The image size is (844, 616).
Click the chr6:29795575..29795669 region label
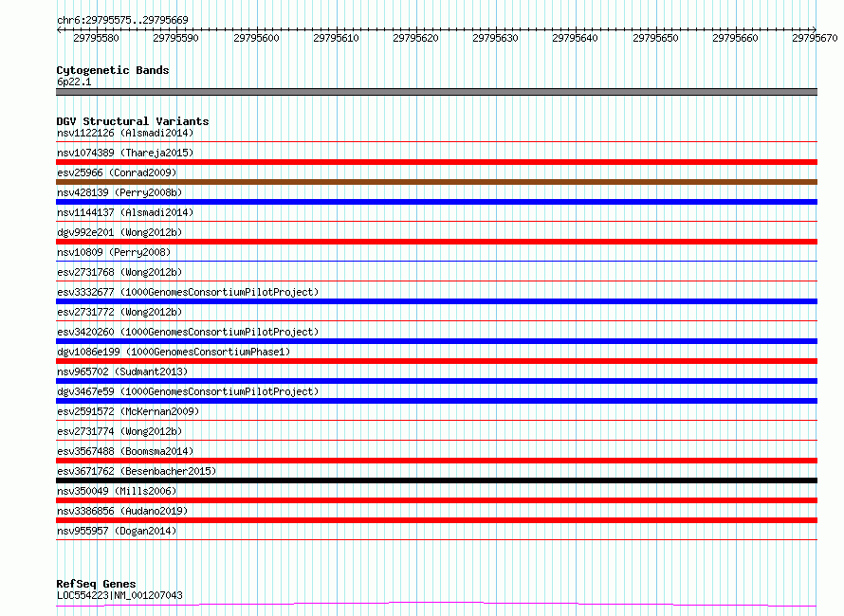122,20
